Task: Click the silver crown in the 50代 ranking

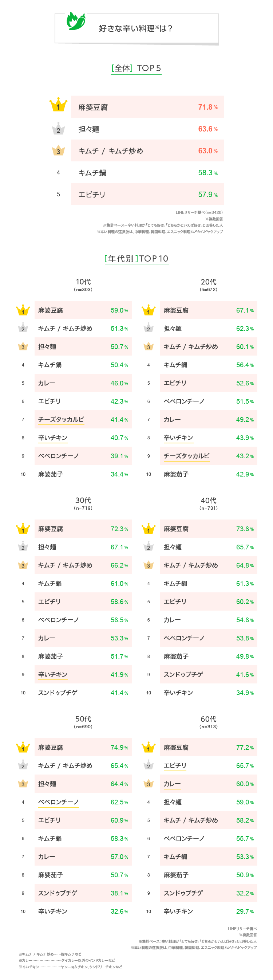Action: pyautogui.click(x=23, y=765)
